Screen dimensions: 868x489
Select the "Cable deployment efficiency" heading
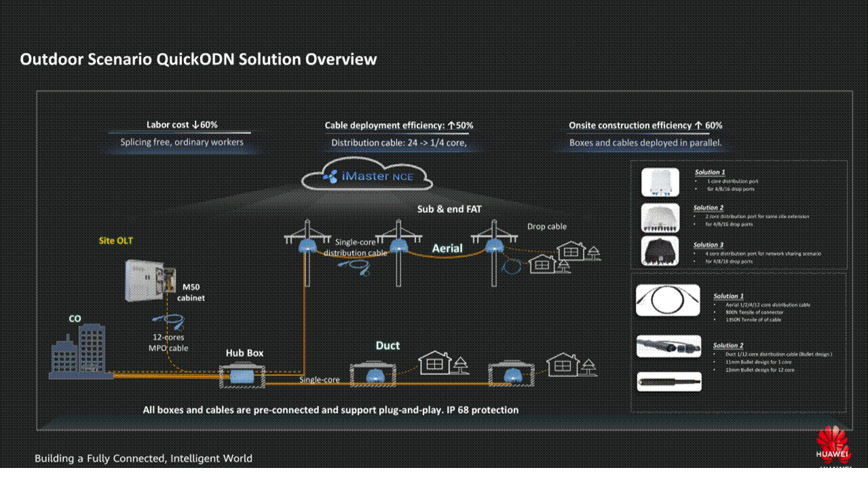399,126
